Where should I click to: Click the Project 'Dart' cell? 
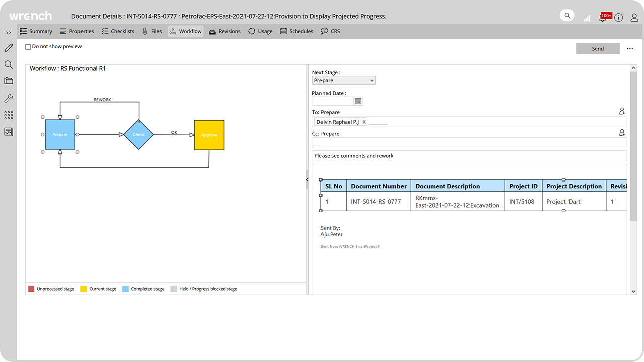pos(574,202)
